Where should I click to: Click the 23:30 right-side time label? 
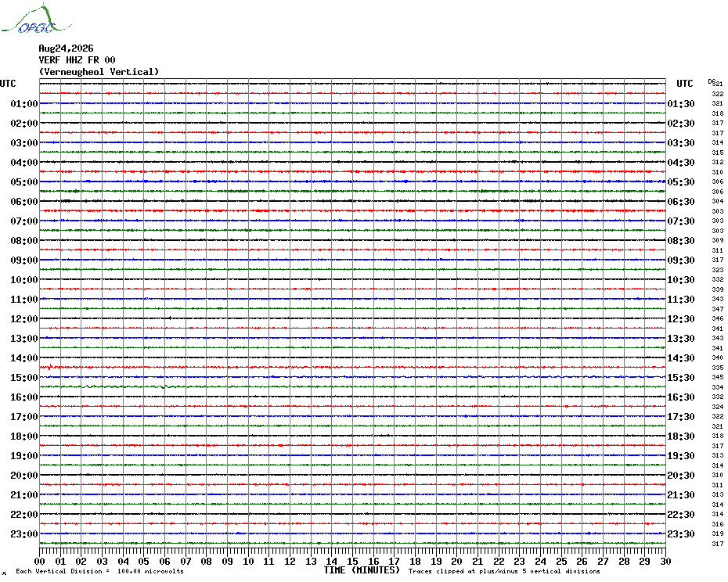click(681, 534)
